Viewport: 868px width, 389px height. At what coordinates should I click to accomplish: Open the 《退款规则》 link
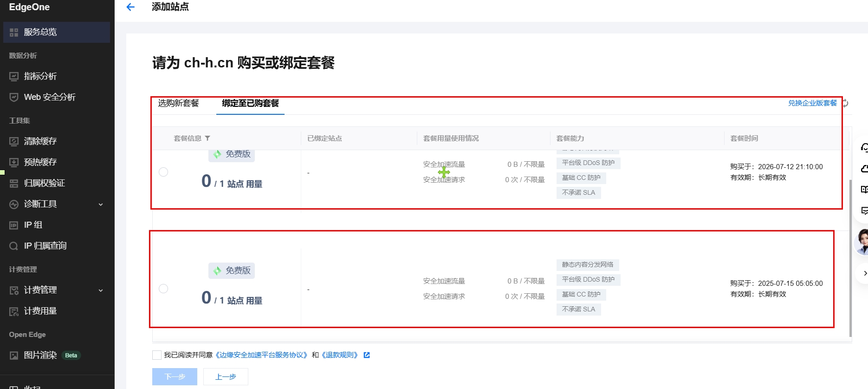tap(340, 355)
